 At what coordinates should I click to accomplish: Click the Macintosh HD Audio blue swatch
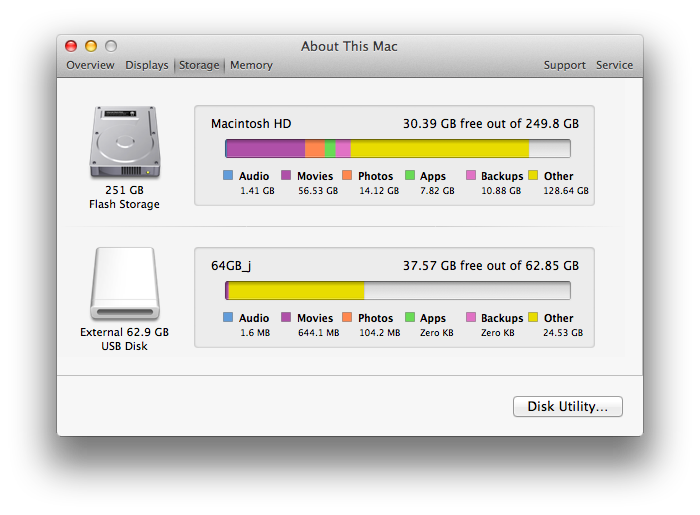(x=228, y=175)
